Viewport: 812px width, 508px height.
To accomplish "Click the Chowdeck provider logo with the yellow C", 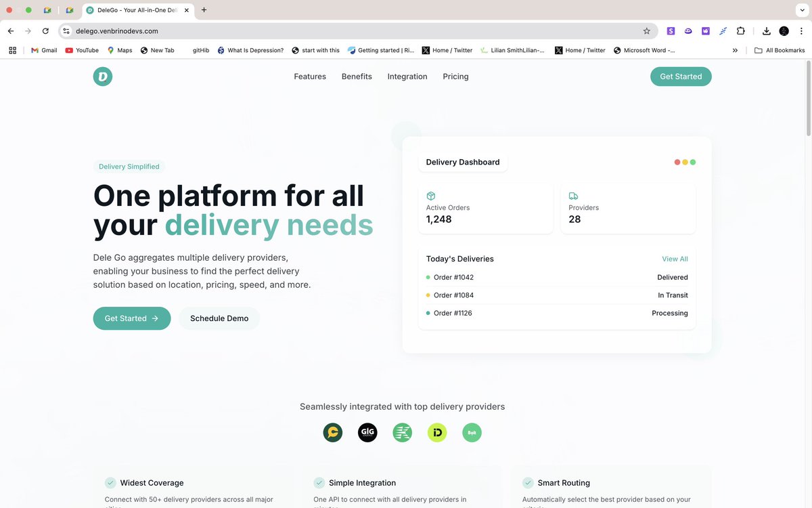I will click(x=333, y=432).
